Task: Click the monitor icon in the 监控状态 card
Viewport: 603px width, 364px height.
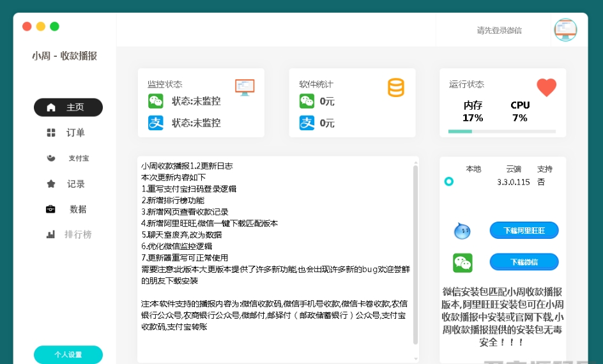Action: (x=245, y=87)
